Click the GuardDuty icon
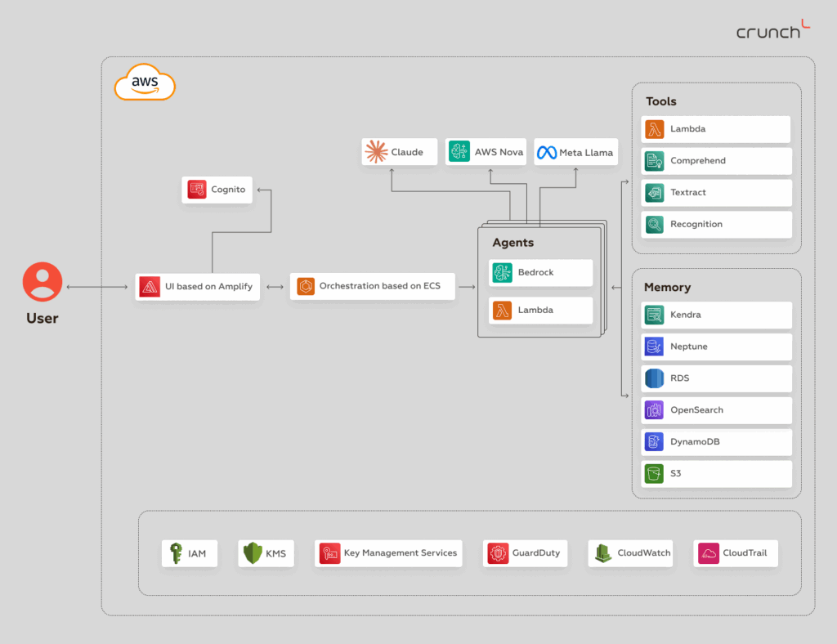The width and height of the screenshot is (837, 644). pos(498,553)
